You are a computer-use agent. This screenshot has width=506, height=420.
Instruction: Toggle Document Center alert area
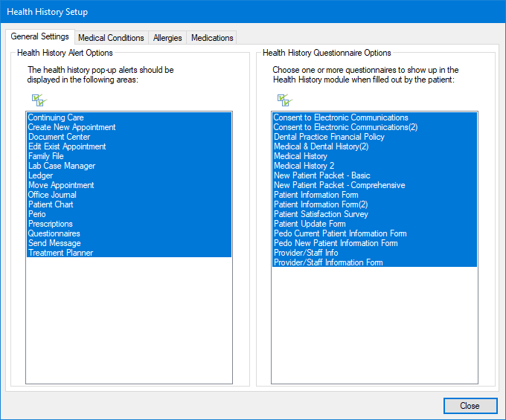coord(60,137)
